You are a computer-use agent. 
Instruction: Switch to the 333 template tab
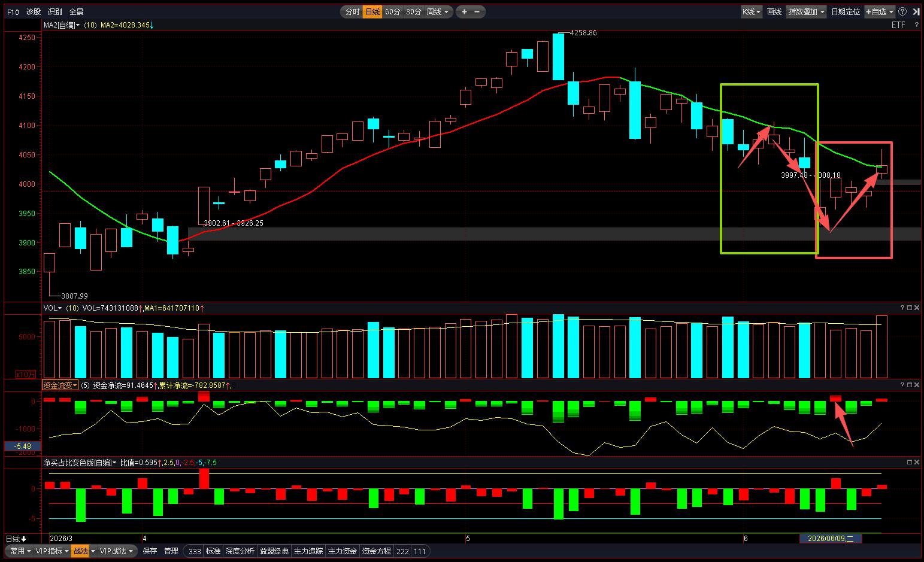coord(195,551)
